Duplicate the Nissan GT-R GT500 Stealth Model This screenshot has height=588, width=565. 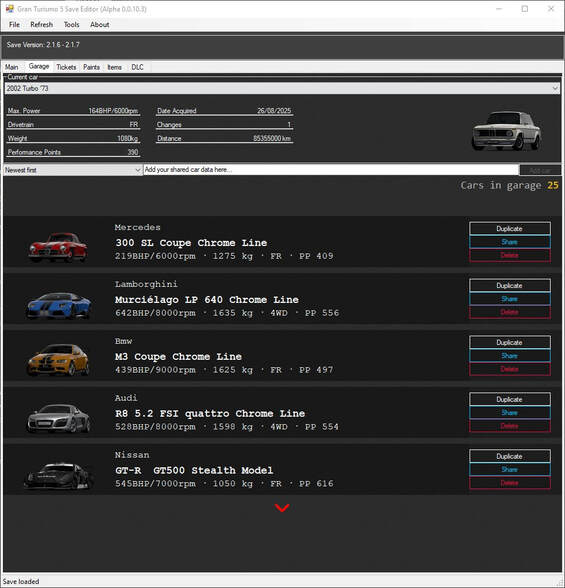[x=510, y=456]
